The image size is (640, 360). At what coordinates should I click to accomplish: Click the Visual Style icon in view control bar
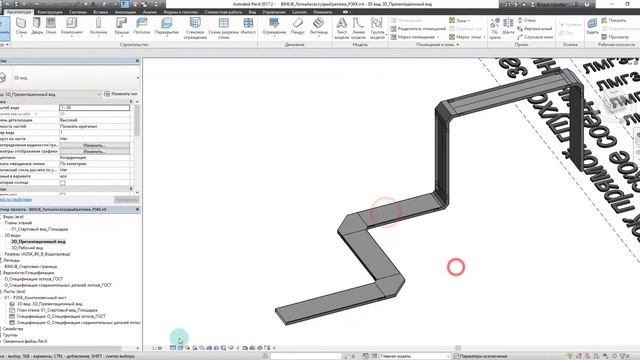(x=180, y=348)
